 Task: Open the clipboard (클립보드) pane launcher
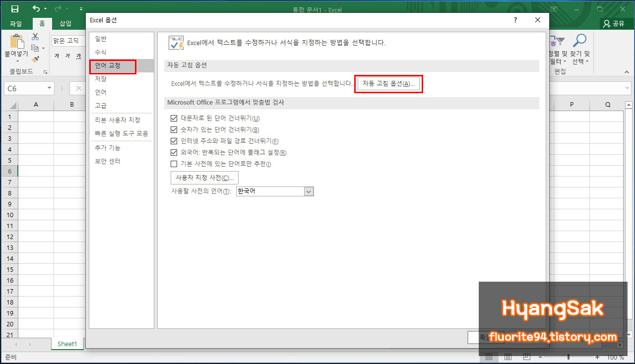[45, 72]
